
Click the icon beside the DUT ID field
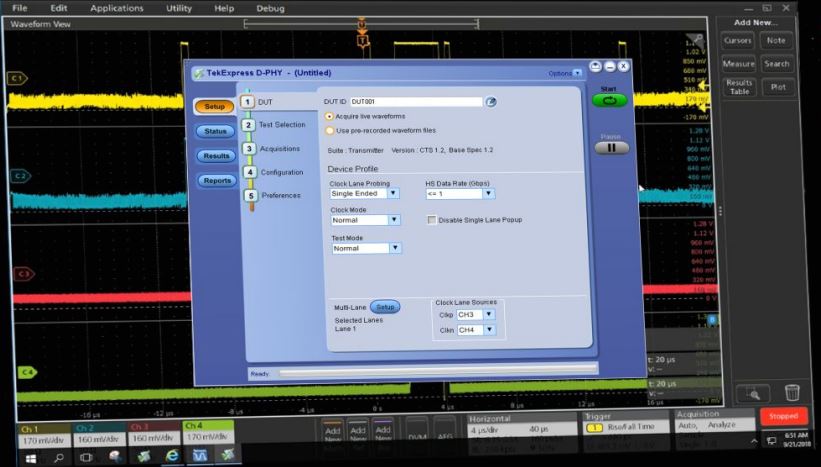click(491, 102)
